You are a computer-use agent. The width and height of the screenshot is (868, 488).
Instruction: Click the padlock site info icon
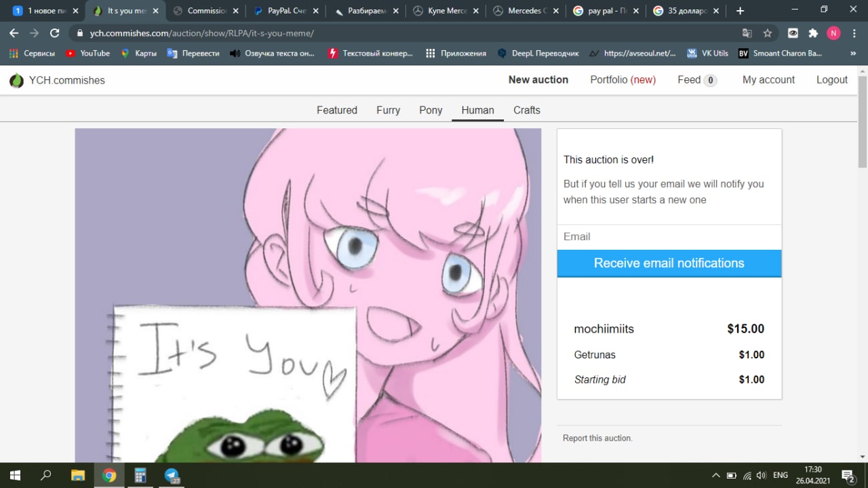point(80,33)
